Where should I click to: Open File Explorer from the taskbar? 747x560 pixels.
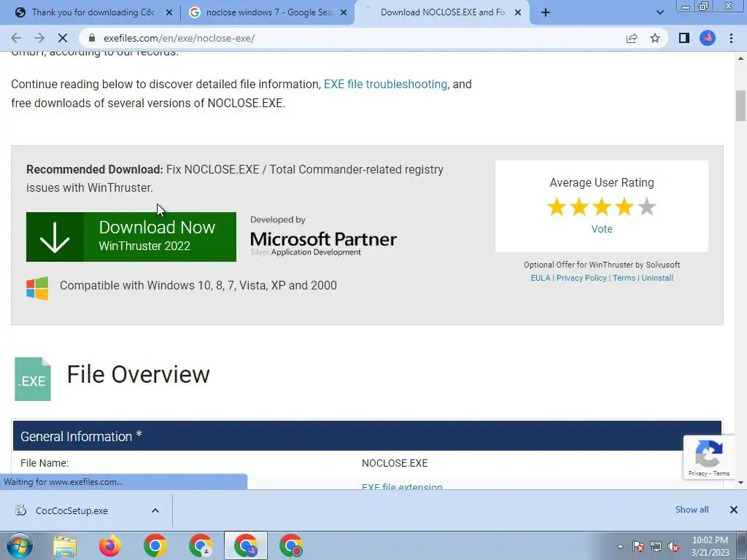(x=65, y=545)
